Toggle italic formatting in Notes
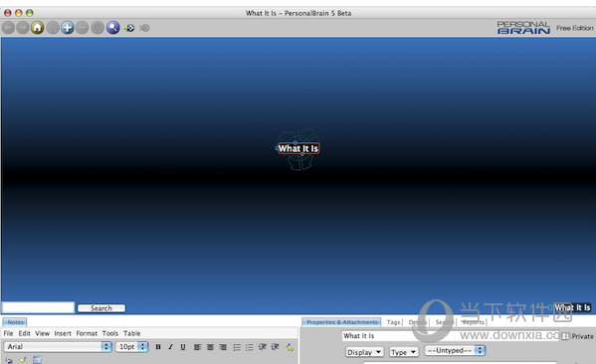The image size is (596, 364). pos(170,347)
